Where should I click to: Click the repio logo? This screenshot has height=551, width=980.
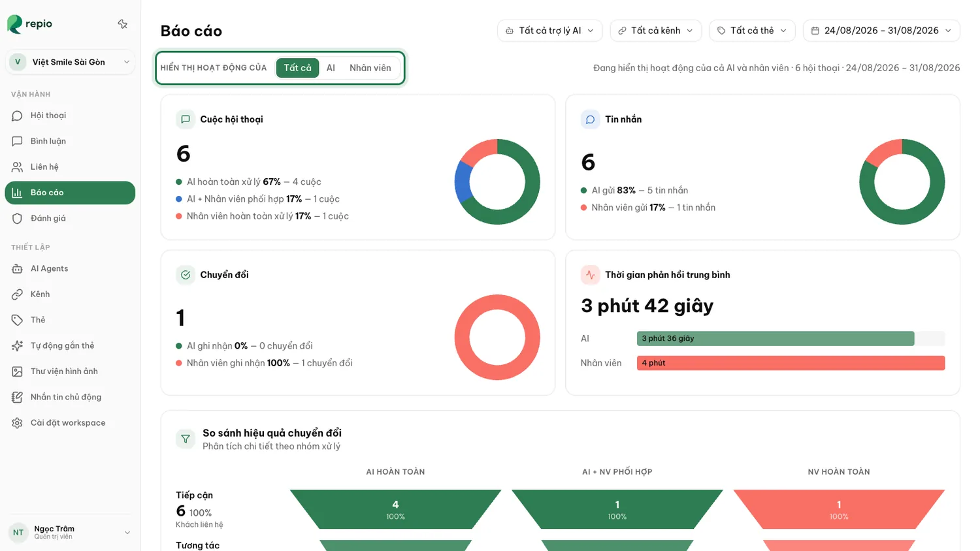pos(30,24)
